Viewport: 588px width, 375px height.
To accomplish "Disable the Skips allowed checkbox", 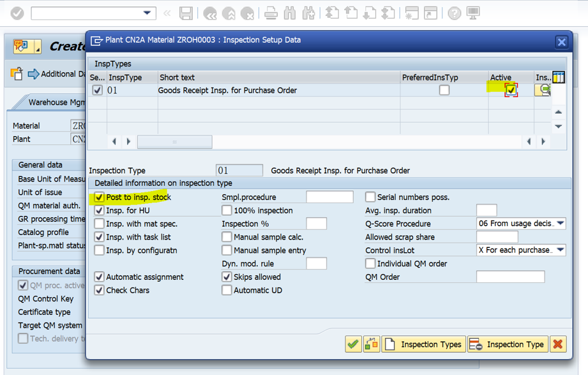I will pos(227,277).
